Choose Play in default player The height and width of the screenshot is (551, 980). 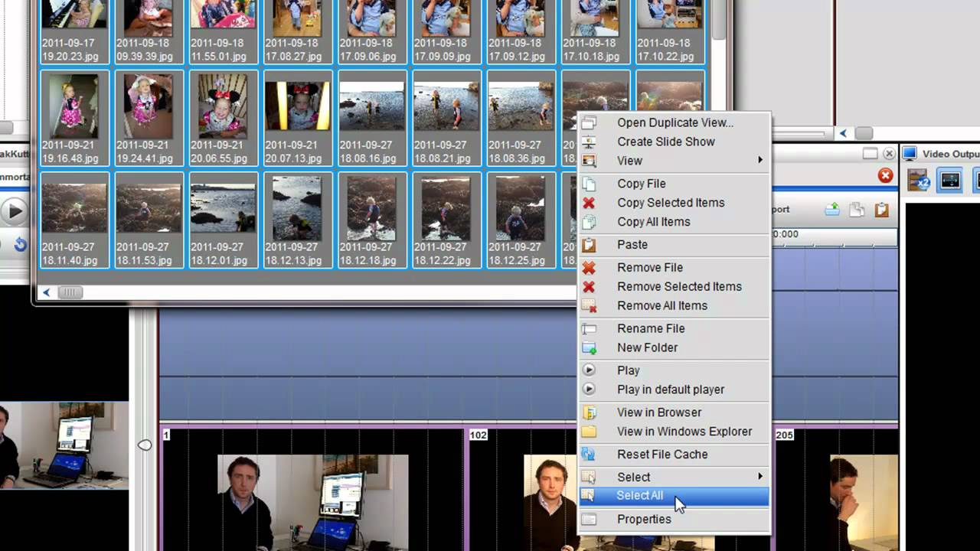tap(675, 390)
